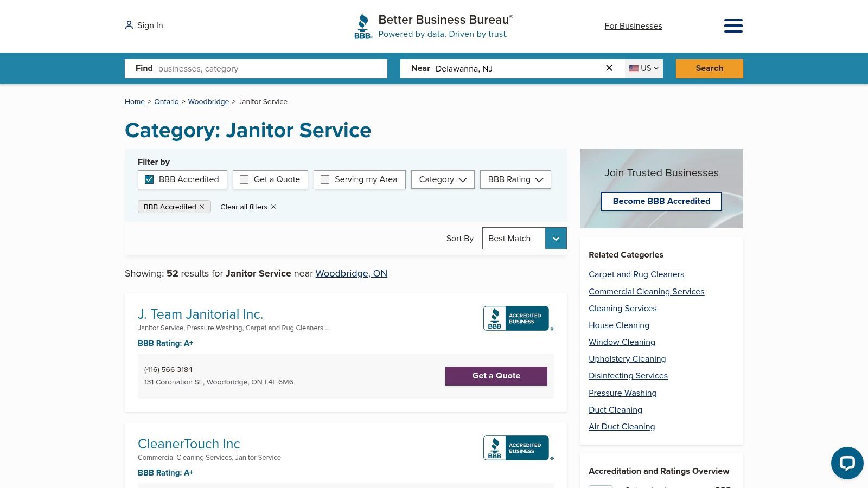The image size is (868, 488).
Task: Open the hamburger navigation menu
Action: click(733, 25)
